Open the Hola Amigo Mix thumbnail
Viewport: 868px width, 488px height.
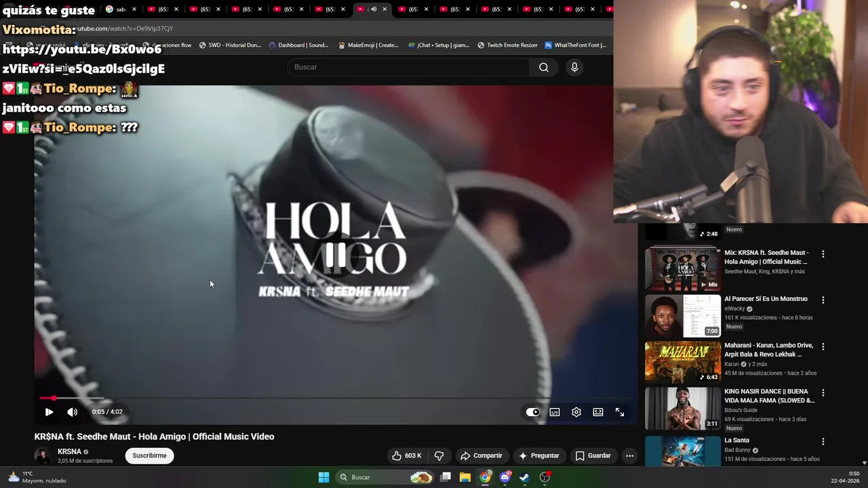pyautogui.click(x=682, y=269)
